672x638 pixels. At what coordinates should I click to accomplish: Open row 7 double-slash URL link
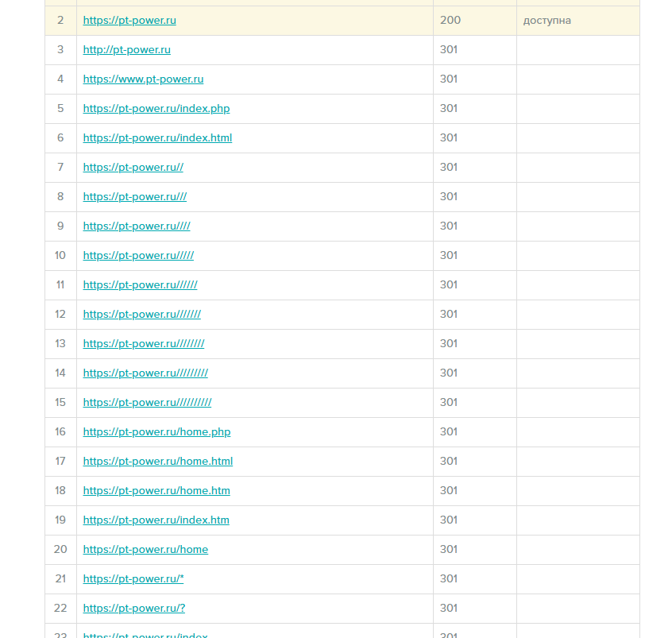pyautogui.click(x=133, y=167)
